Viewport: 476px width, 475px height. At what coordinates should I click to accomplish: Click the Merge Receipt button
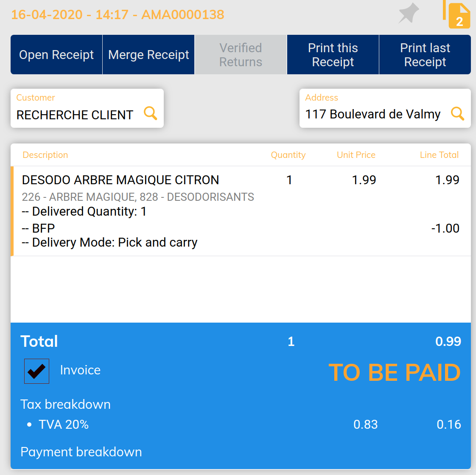pyautogui.click(x=148, y=55)
